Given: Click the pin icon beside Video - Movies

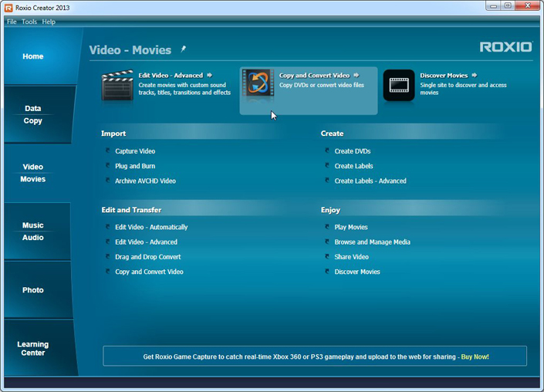Looking at the screenshot, I should tap(183, 49).
